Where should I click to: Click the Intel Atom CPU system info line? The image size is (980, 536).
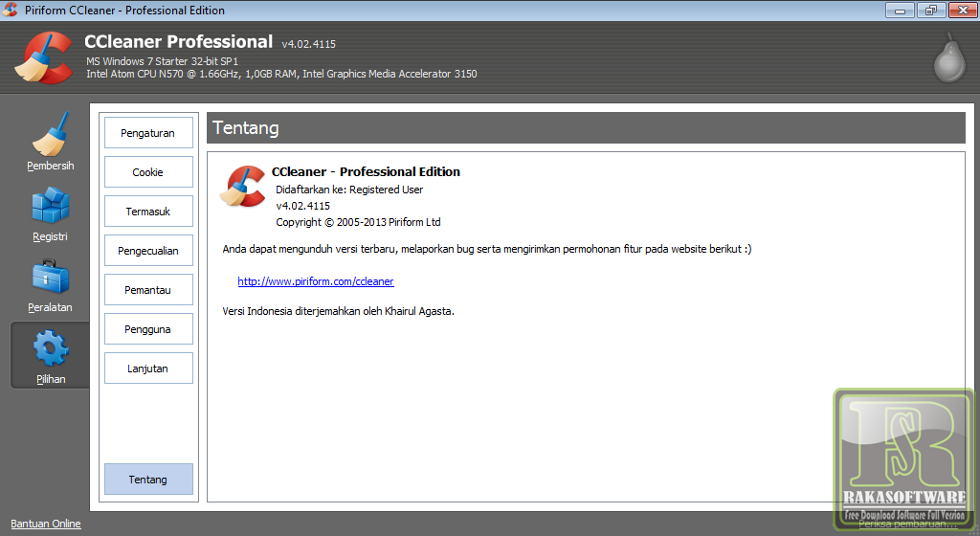[x=281, y=74]
